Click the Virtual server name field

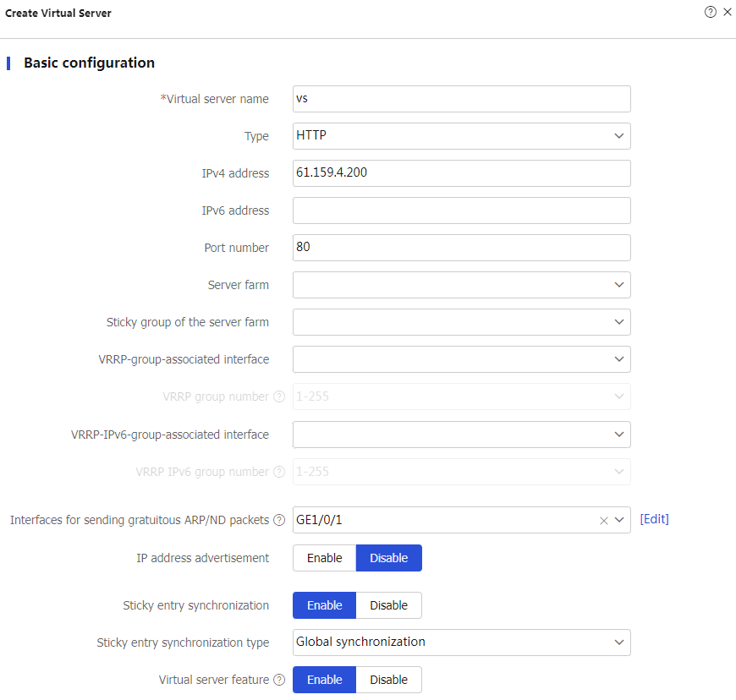click(x=461, y=99)
